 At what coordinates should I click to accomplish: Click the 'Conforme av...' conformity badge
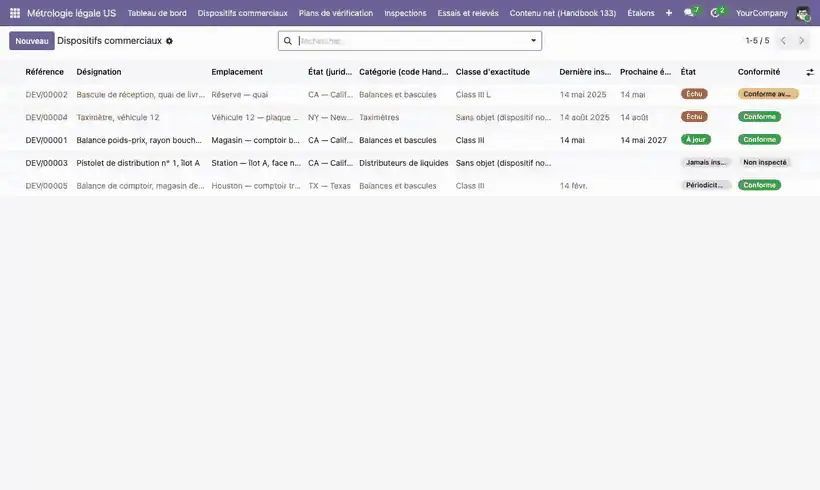tap(768, 94)
